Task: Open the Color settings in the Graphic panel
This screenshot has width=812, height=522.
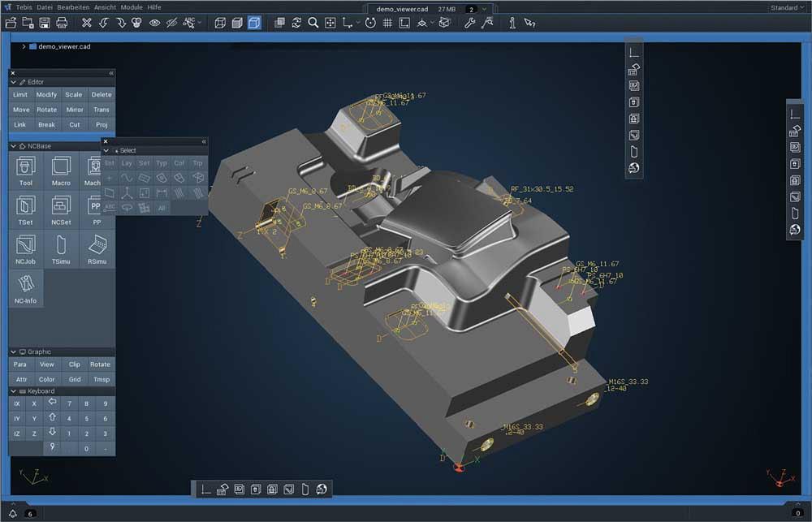Action: tap(46, 379)
